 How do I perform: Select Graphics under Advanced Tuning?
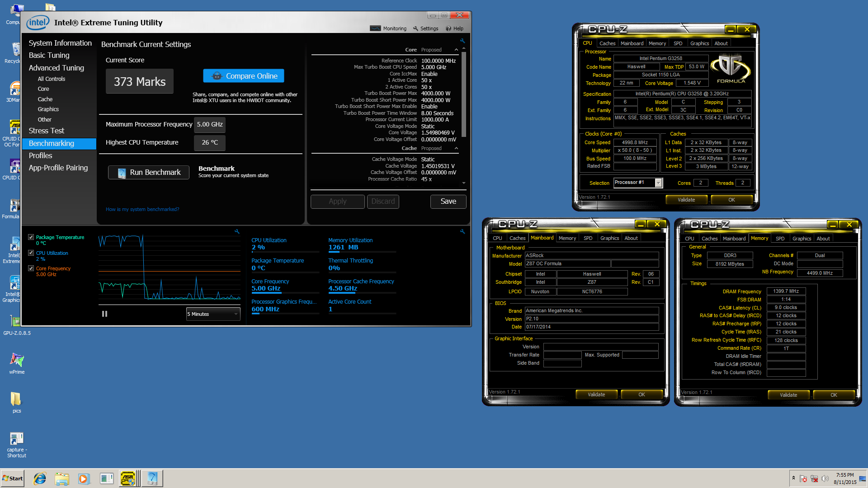point(48,109)
